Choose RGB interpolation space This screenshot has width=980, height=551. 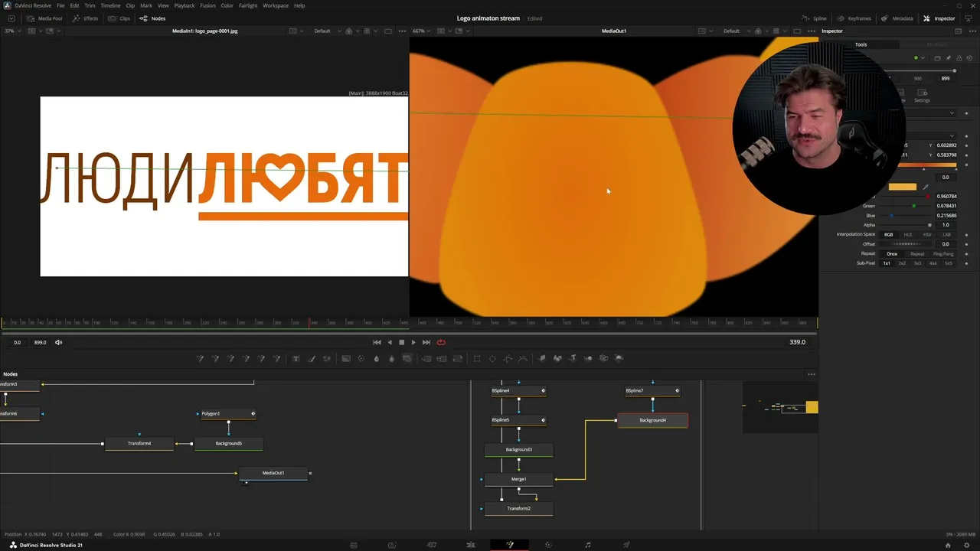(x=888, y=235)
